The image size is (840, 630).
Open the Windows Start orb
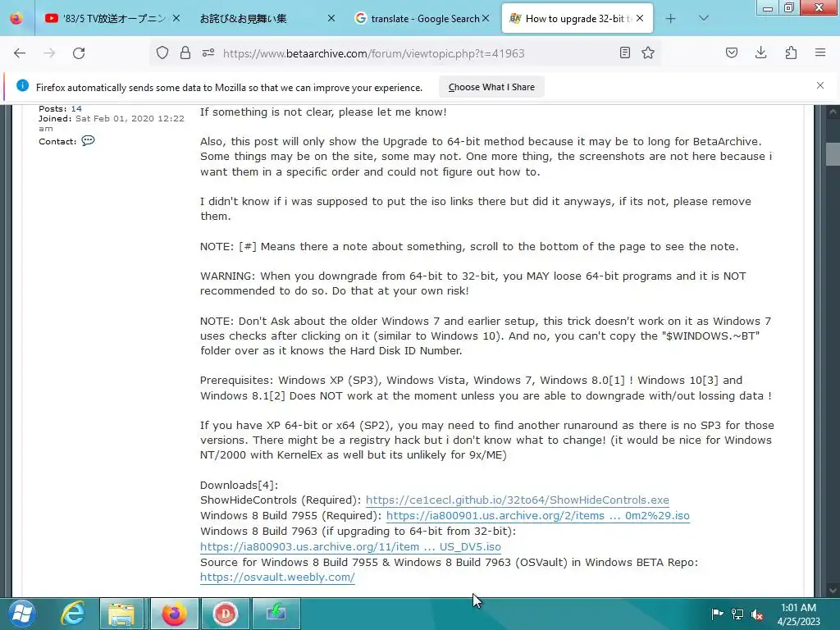(x=22, y=614)
